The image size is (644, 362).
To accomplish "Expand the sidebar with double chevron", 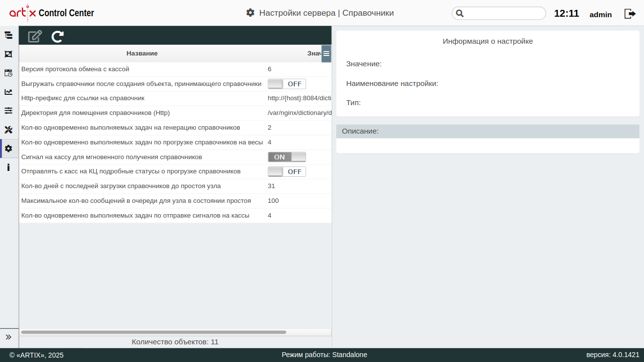I will click(x=8, y=337).
